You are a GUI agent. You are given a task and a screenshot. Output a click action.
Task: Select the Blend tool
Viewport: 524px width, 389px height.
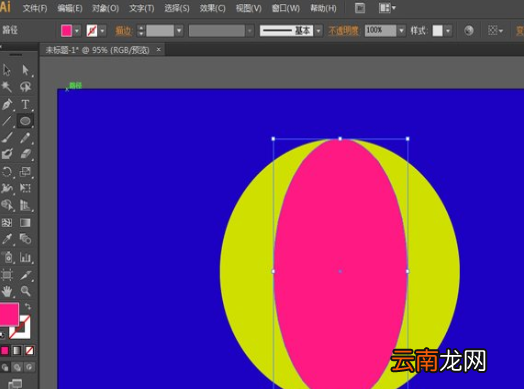point(25,239)
